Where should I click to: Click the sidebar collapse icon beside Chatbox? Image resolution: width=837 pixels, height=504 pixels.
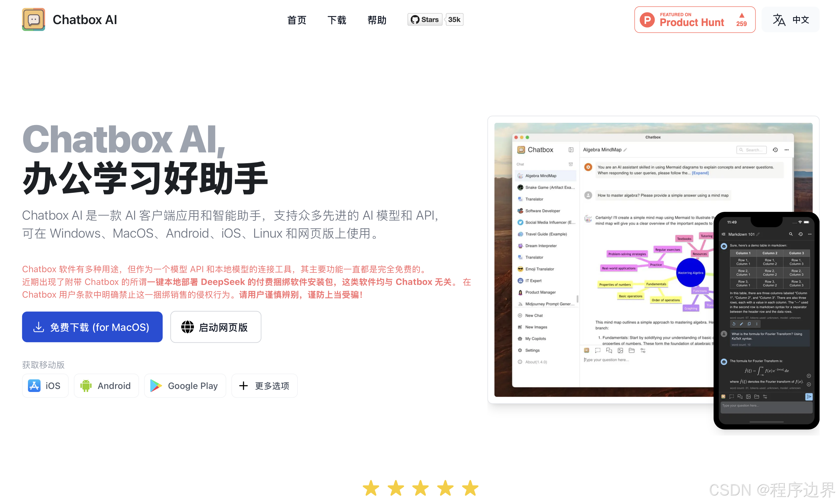point(571,150)
